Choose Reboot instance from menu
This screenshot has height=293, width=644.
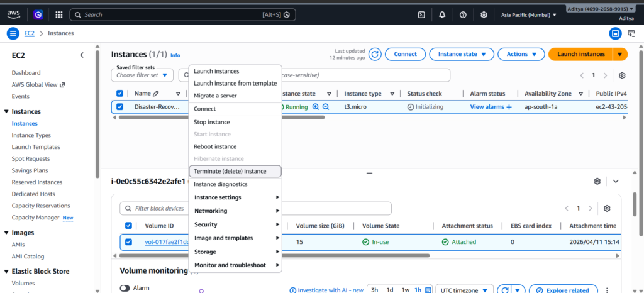coord(215,146)
